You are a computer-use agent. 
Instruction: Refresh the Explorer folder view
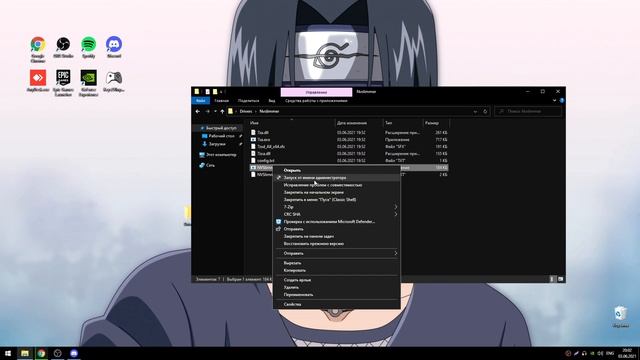[x=485, y=111]
